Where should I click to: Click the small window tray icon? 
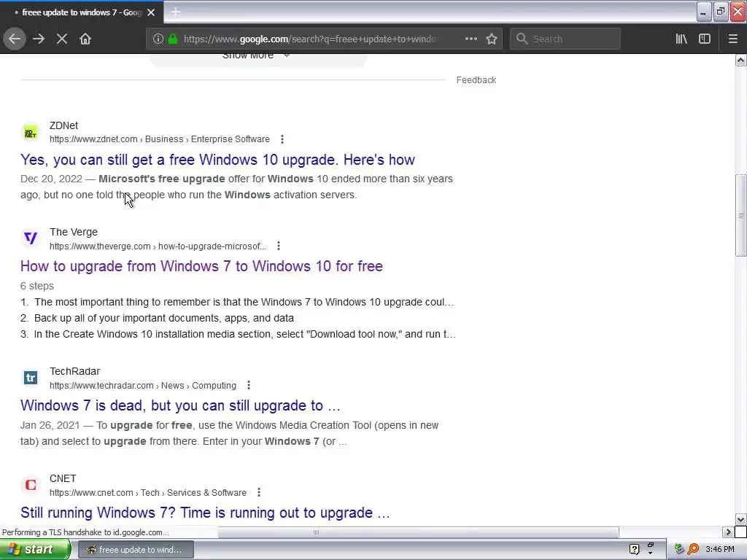click(650, 545)
